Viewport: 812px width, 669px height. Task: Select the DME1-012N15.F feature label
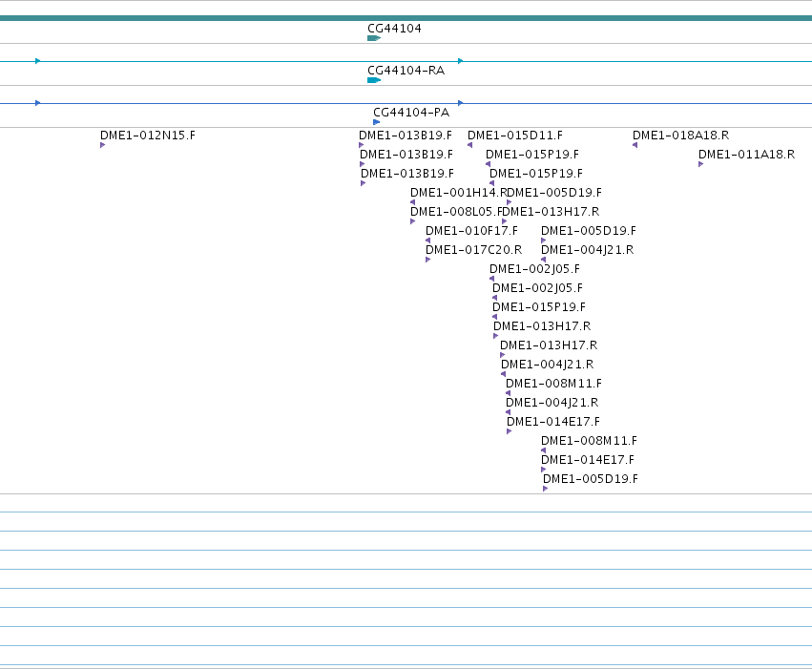[x=148, y=136]
